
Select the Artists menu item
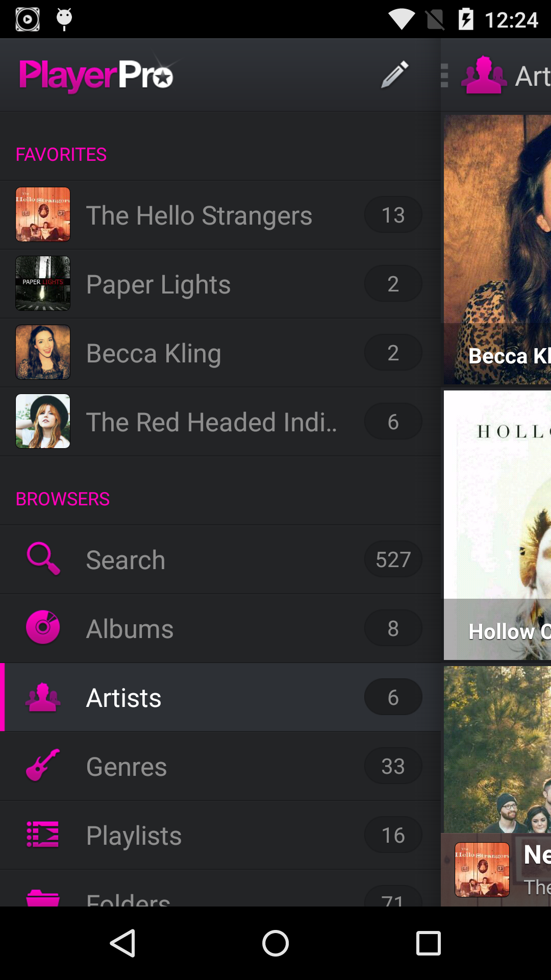[x=220, y=697]
